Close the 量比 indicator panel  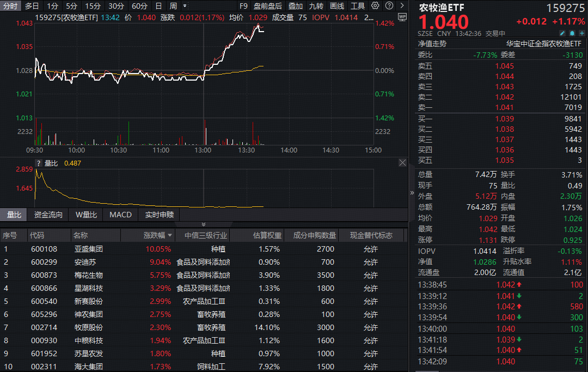point(402,162)
